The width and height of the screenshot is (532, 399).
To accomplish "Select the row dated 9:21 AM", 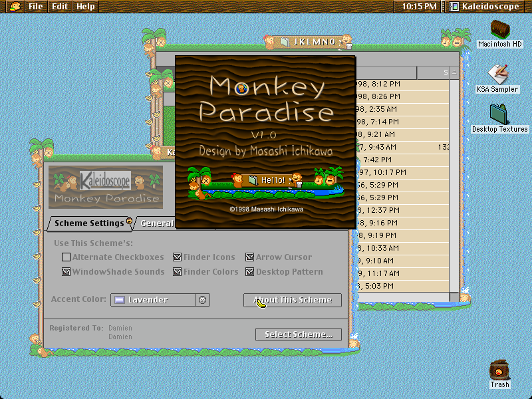I will [x=402, y=135].
